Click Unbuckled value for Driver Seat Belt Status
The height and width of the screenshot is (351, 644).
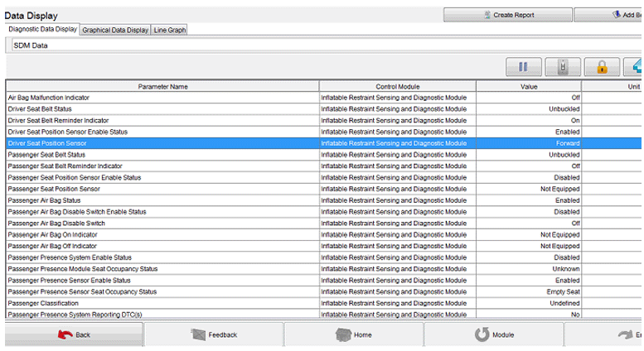point(529,109)
